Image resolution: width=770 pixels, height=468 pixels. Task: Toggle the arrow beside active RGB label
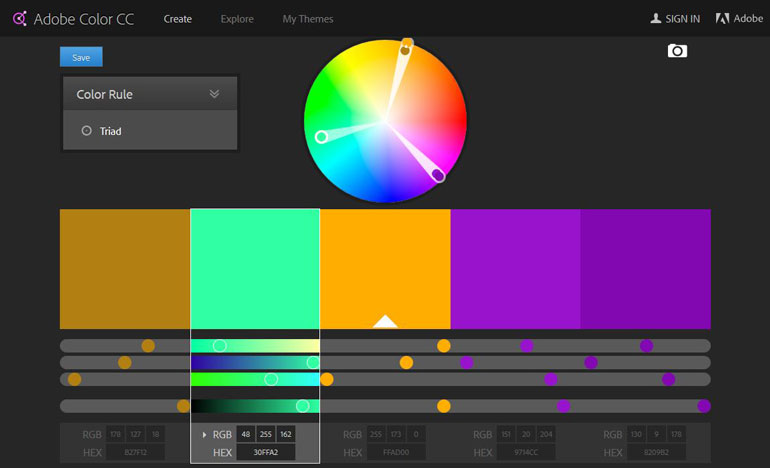click(204, 435)
